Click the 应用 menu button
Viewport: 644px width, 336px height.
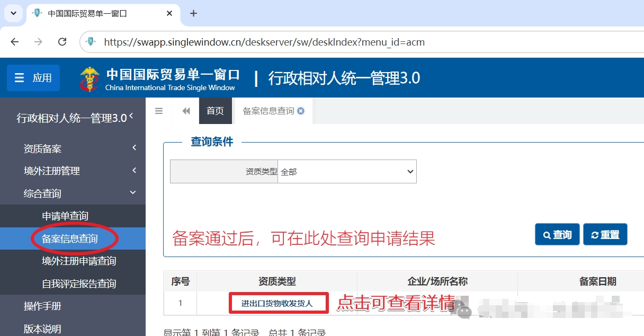(x=33, y=78)
